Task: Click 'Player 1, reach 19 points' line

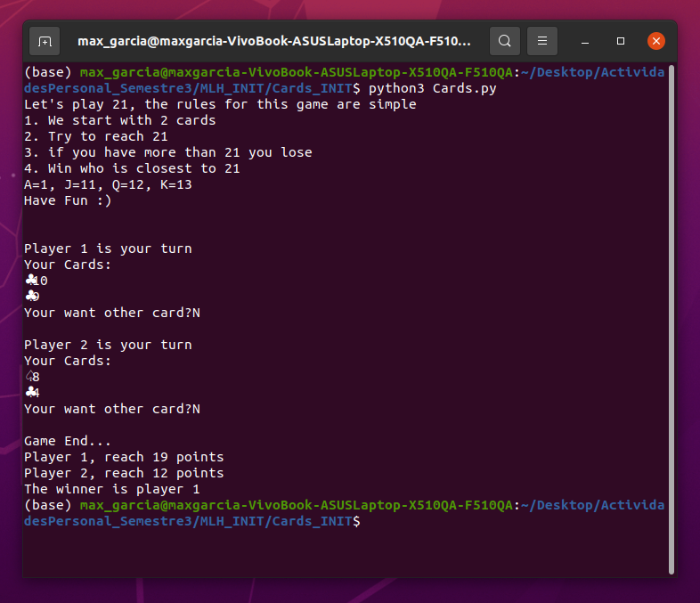Action: coord(124,457)
